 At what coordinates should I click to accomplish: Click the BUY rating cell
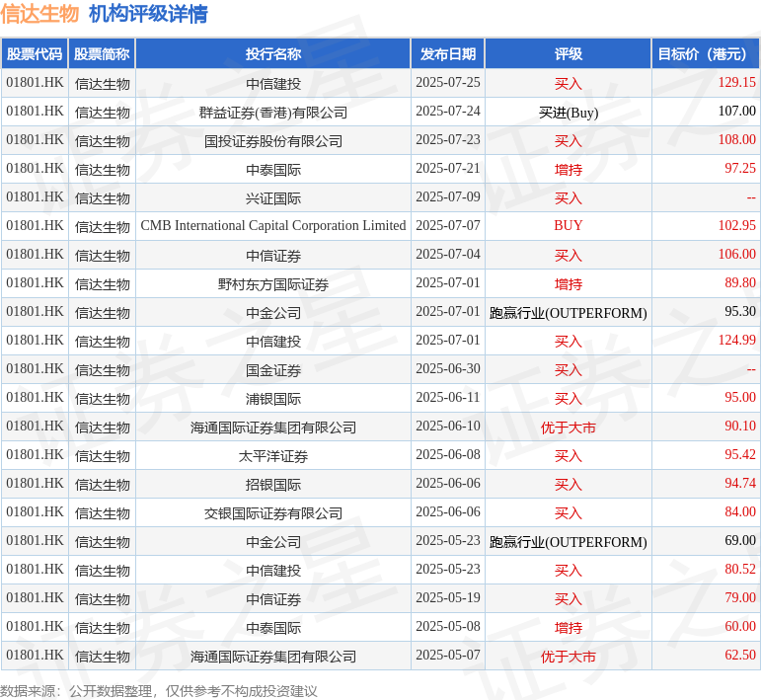tap(569, 226)
